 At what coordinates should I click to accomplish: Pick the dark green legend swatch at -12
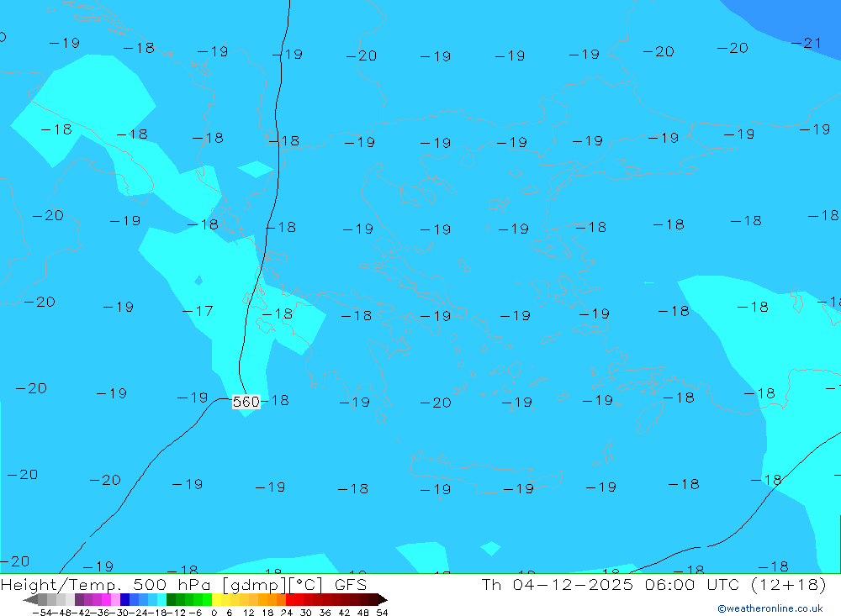pos(171,600)
